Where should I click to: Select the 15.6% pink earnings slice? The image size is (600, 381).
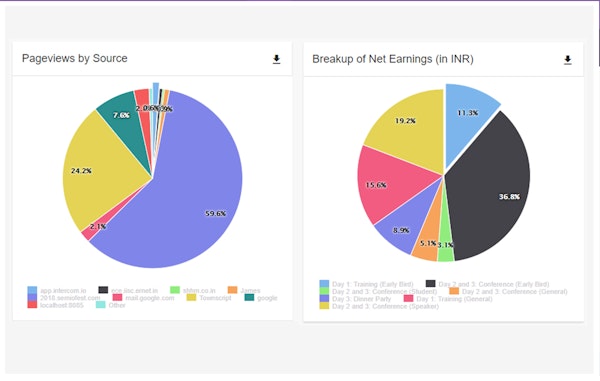click(390, 184)
